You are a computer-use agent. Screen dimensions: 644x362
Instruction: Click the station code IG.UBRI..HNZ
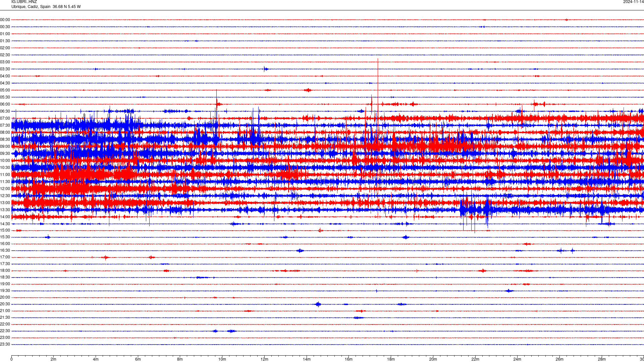pyautogui.click(x=24, y=2)
